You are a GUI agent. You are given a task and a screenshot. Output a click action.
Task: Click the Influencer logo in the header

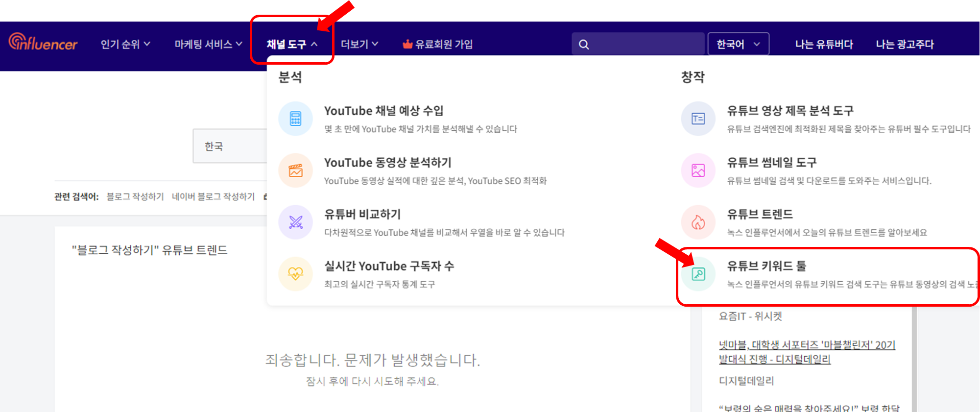[43, 42]
